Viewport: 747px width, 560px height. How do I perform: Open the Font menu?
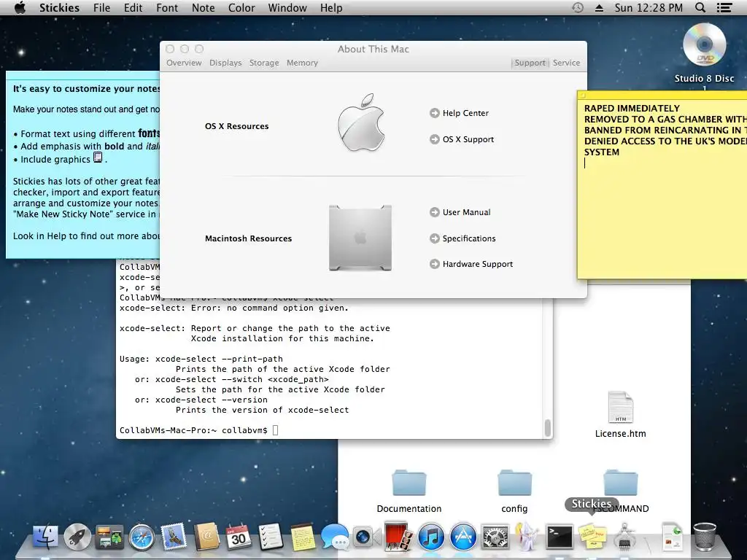point(167,7)
